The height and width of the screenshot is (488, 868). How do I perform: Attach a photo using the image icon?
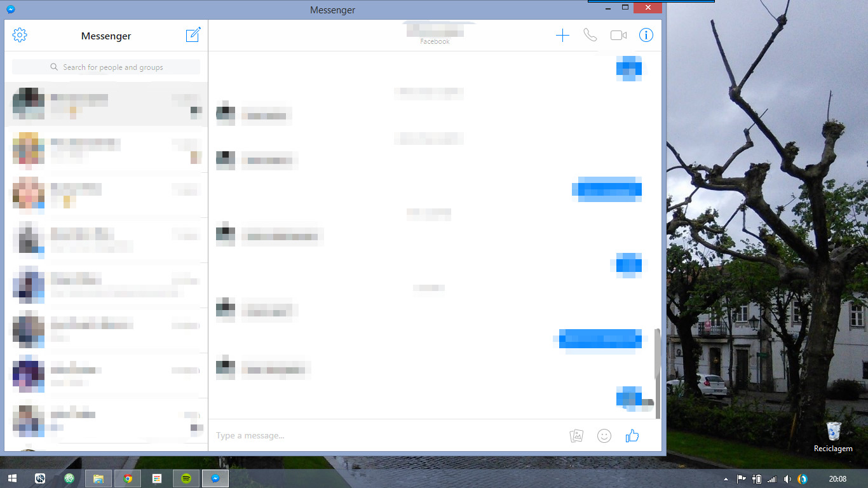(x=576, y=436)
